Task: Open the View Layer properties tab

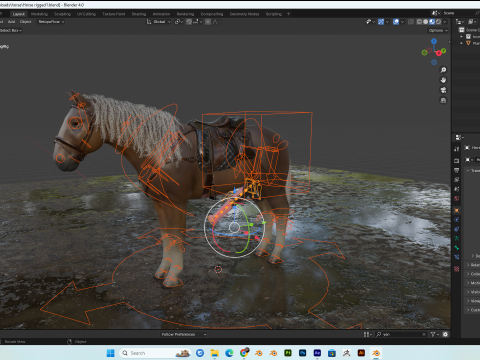Action: tap(457, 180)
